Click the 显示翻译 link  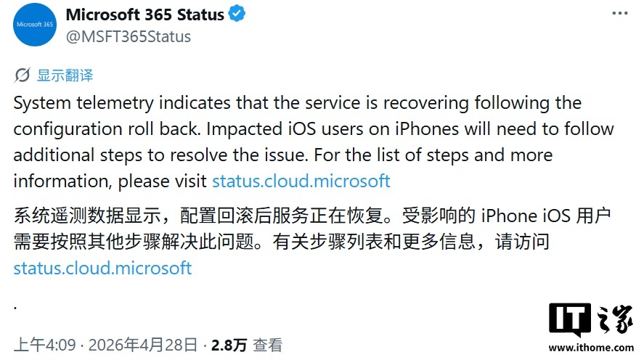(65, 75)
